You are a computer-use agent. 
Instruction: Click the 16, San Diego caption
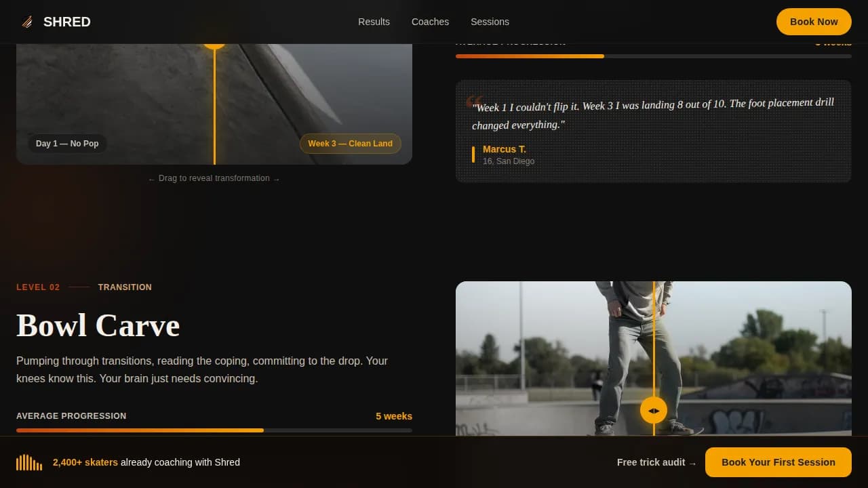point(509,161)
